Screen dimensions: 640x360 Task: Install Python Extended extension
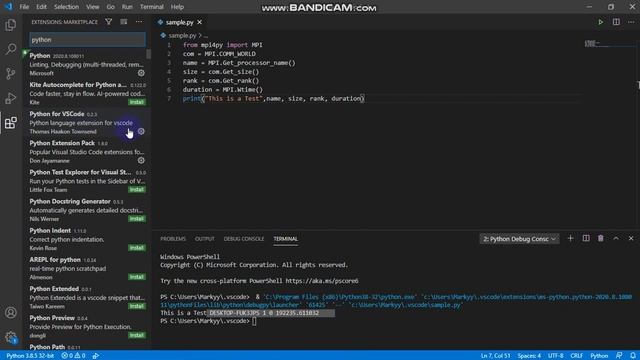pyautogui.click(x=137, y=306)
